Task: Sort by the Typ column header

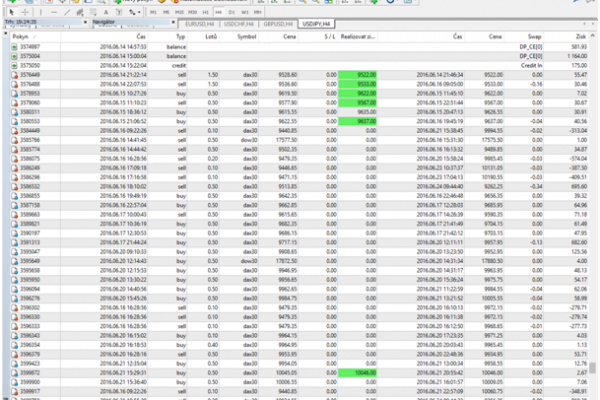Action: pyautogui.click(x=168, y=37)
